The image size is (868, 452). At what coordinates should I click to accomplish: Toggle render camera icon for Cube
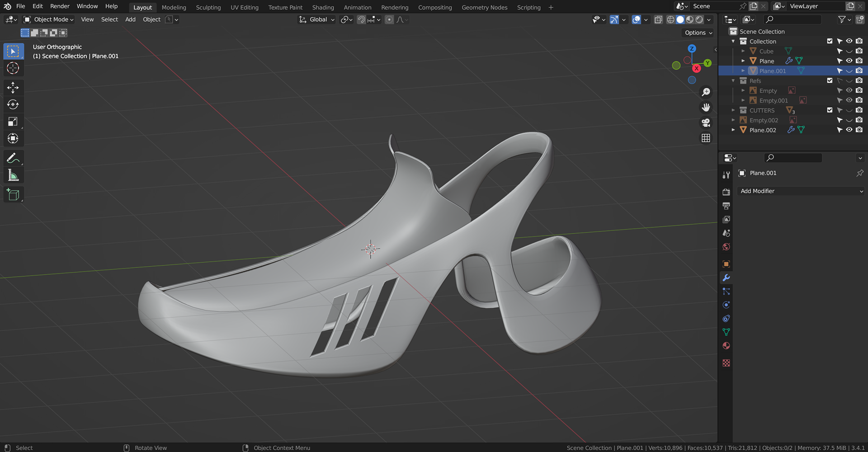tap(859, 51)
